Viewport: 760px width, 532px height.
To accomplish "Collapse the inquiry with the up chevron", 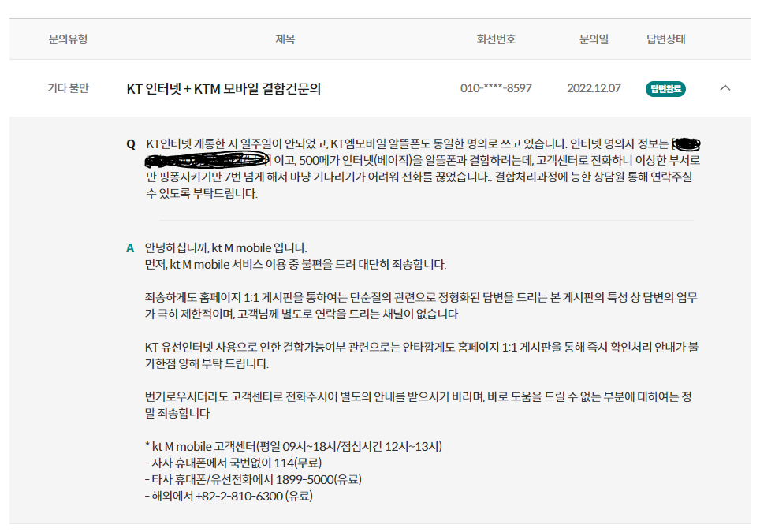I will (725, 88).
